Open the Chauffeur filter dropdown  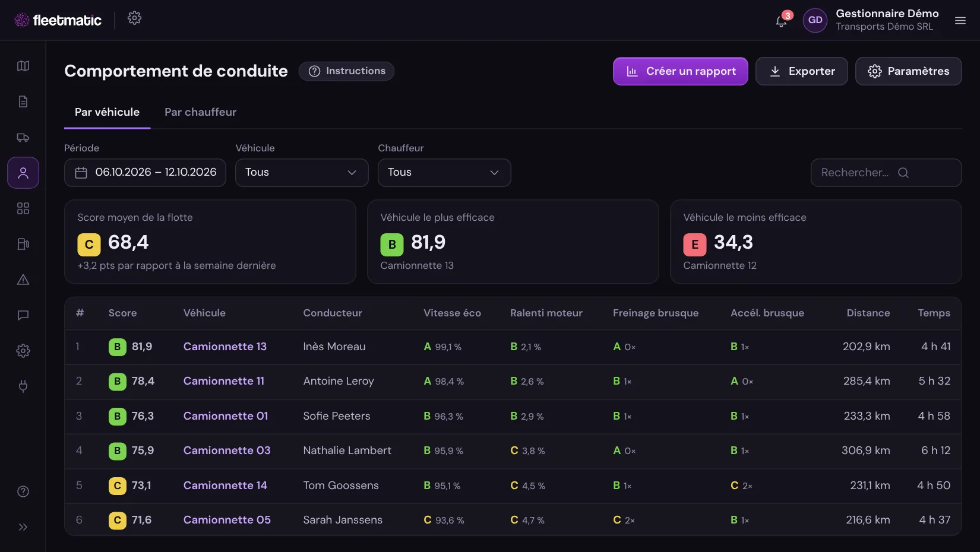(x=444, y=173)
